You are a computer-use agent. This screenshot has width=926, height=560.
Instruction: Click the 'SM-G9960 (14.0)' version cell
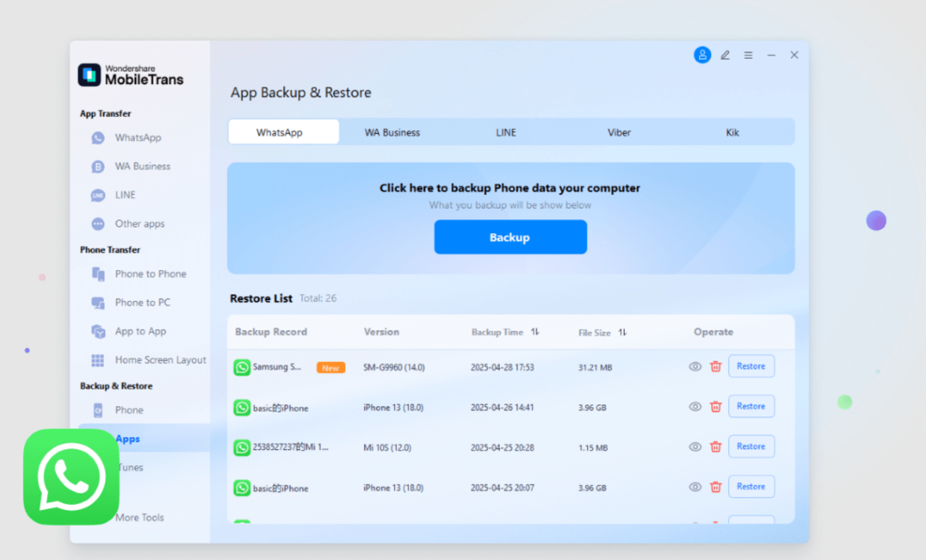coord(394,367)
